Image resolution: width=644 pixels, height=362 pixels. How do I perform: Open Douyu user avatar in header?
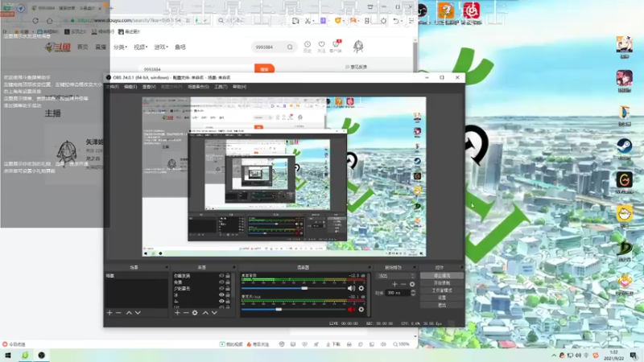pos(358,47)
